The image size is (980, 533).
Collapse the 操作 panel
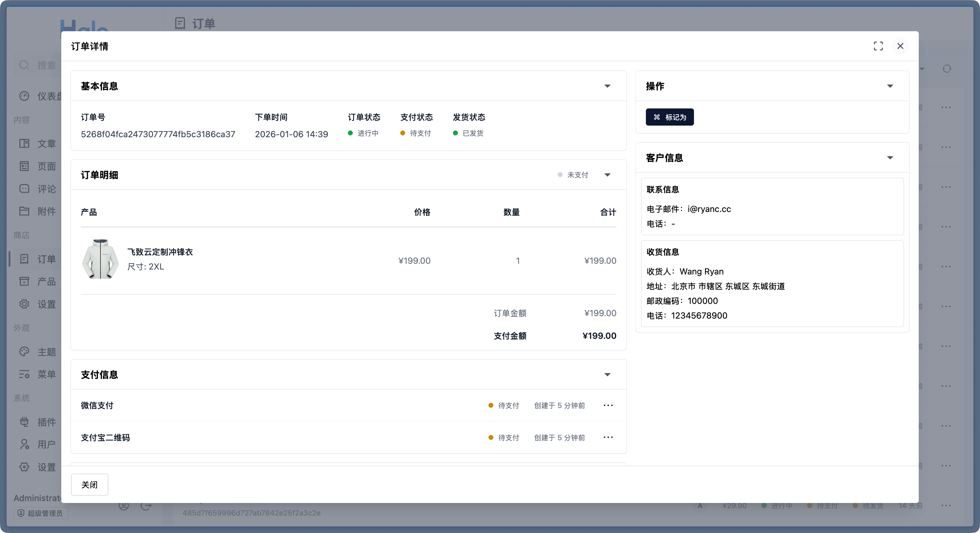tap(890, 86)
